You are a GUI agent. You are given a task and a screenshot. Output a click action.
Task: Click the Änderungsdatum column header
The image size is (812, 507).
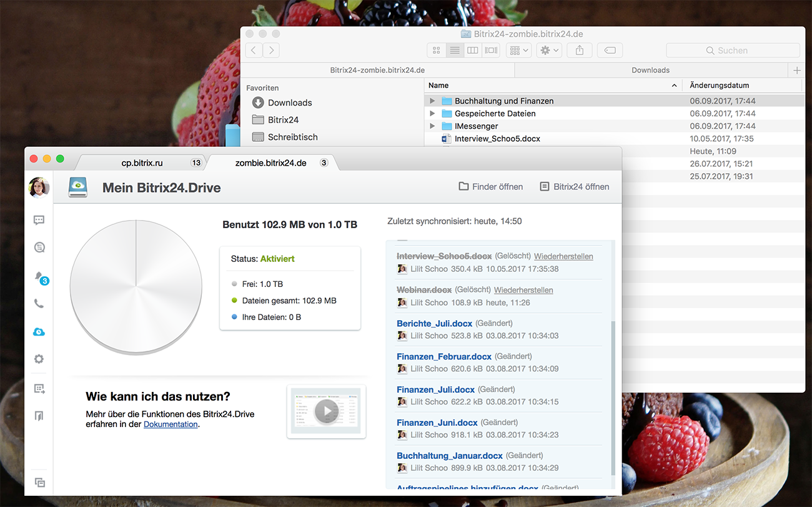tap(743, 85)
